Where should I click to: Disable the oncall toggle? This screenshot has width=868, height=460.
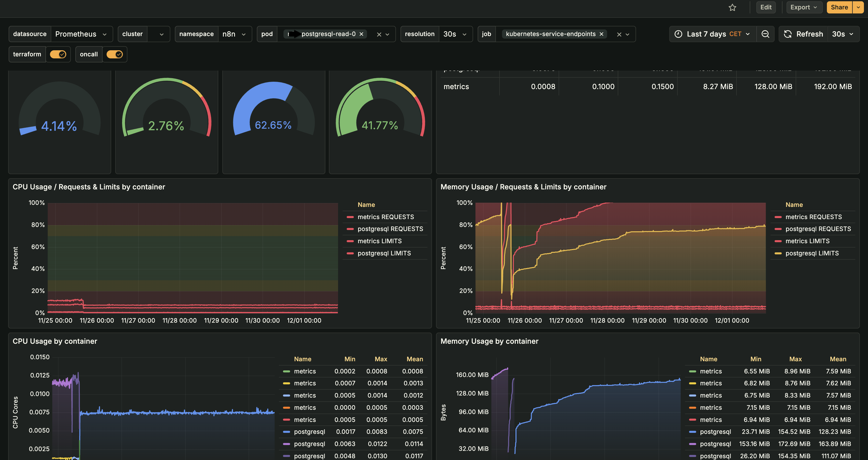114,54
